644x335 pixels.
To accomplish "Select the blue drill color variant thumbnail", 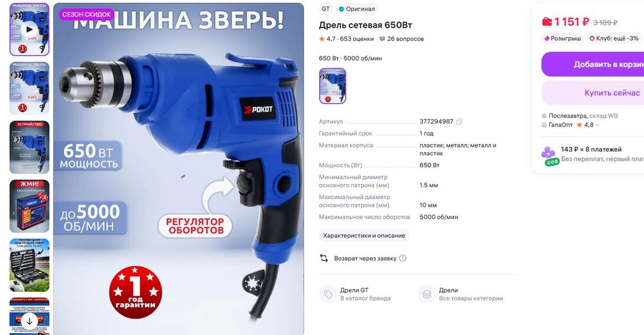I will [333, 86].
